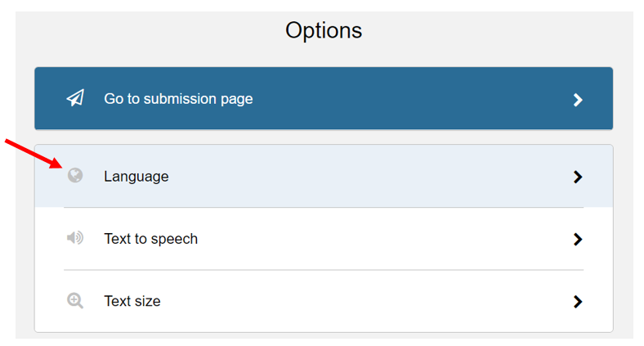Click the globe icon beside Language
The image size is (644, 346).
click(75, 176)
